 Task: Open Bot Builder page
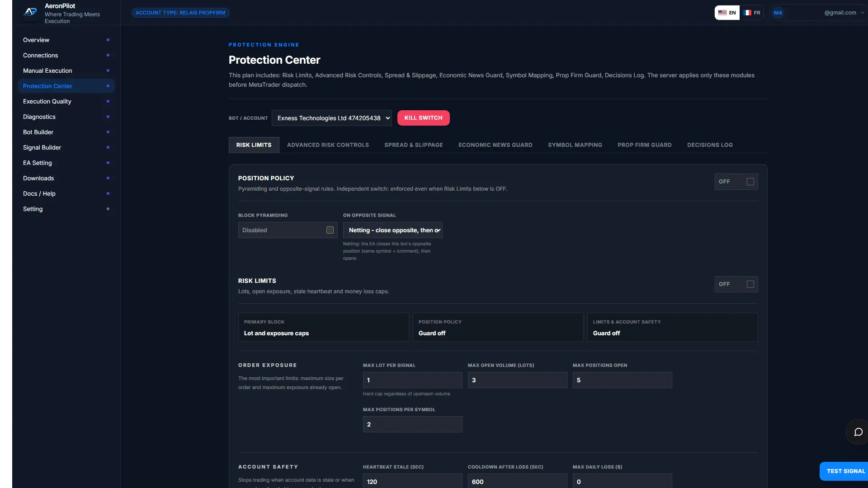click(66, 132)
